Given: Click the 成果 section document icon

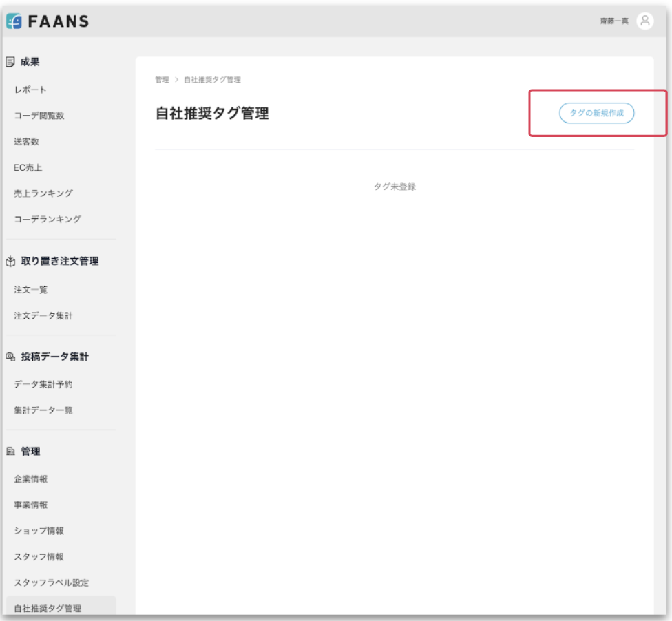Looking at the screenshot, I should [x=10, y=62].
